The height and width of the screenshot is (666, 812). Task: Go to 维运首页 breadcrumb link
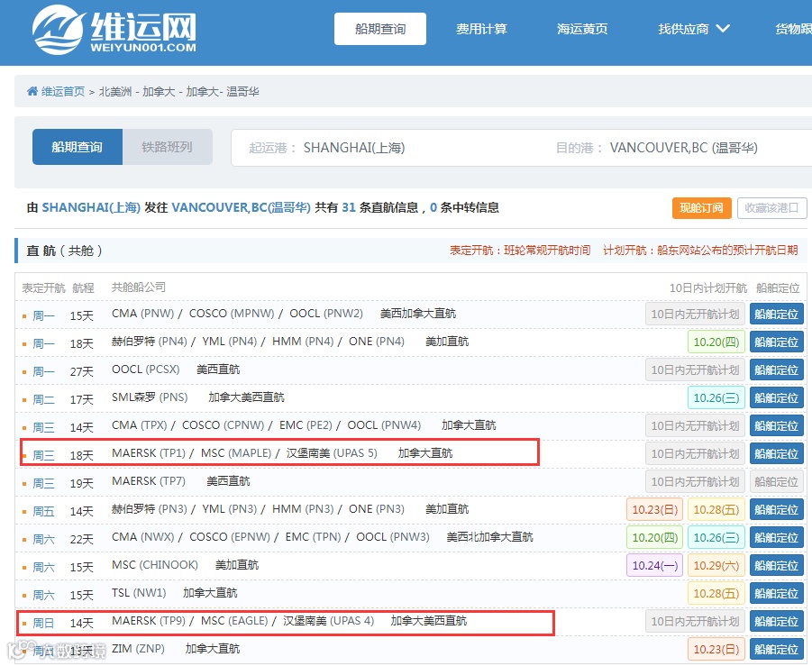coord(63,92)
